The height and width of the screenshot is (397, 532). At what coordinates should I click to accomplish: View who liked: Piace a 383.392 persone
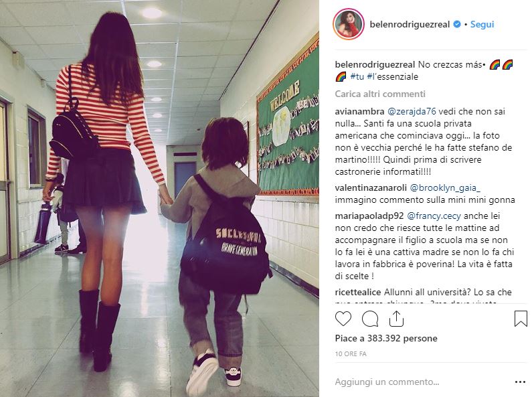385,338
